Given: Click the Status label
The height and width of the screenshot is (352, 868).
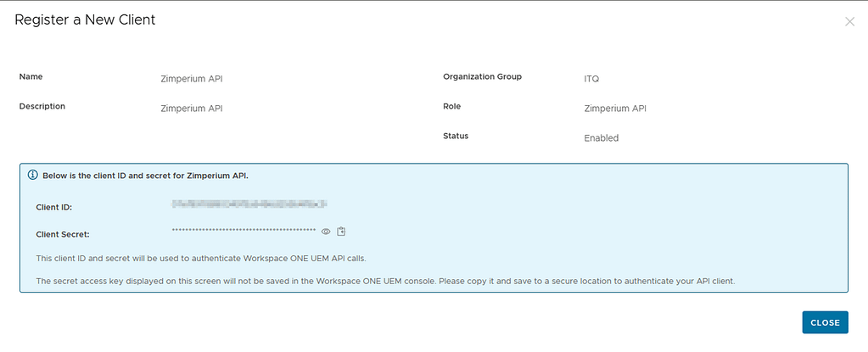Looking at the screenshot, I should point(456,136).
